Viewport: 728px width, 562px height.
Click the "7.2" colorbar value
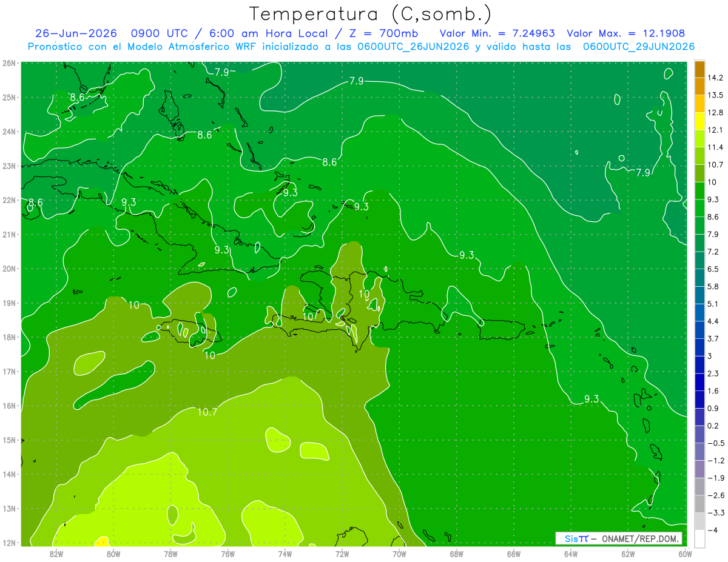pyautogui.click(x=712, y=252)
